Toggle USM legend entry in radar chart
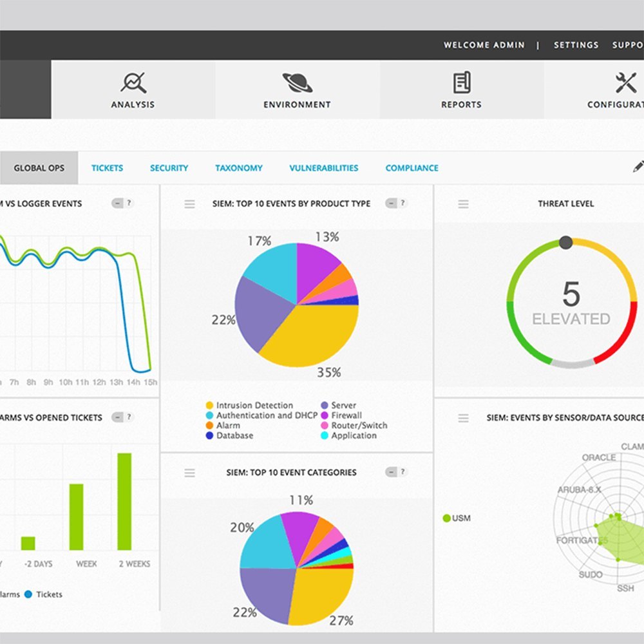The height and width of the screenshot is (644, 644). pos(457,518)
